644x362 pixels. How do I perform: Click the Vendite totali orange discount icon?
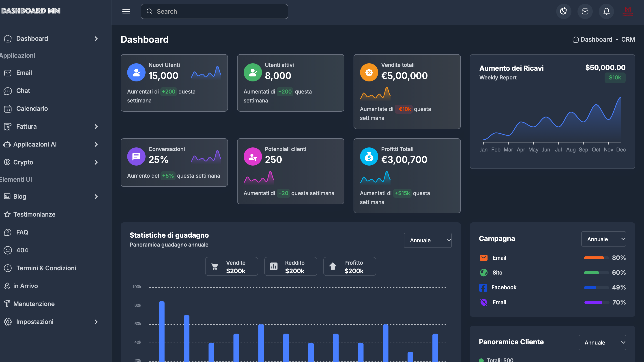pyautogui.click(x=369, y=72)
